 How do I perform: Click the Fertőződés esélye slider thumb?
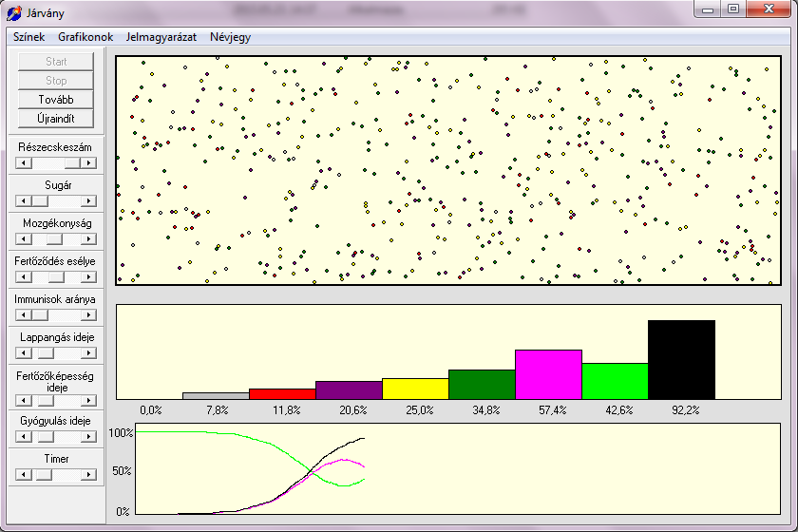pos(56,277)
